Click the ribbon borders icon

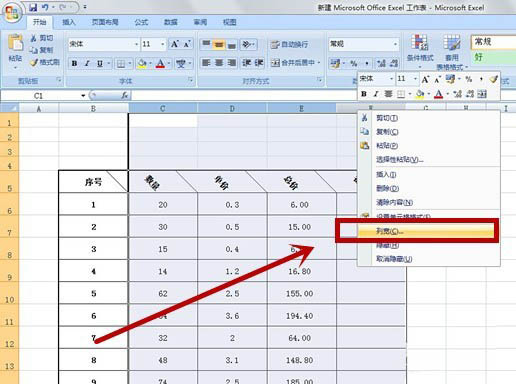click(121, 63)
